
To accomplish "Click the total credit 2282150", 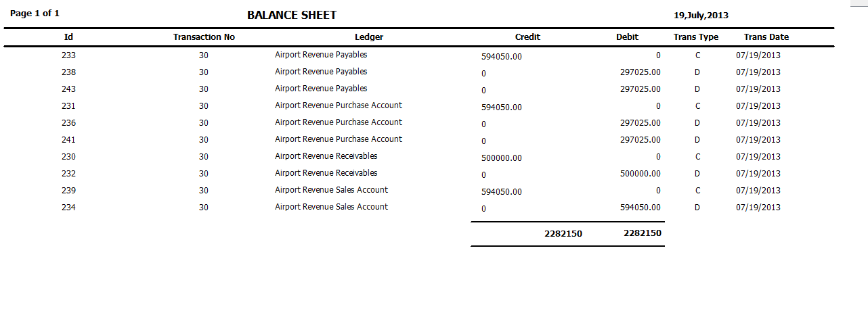I will tap(563, 233).
